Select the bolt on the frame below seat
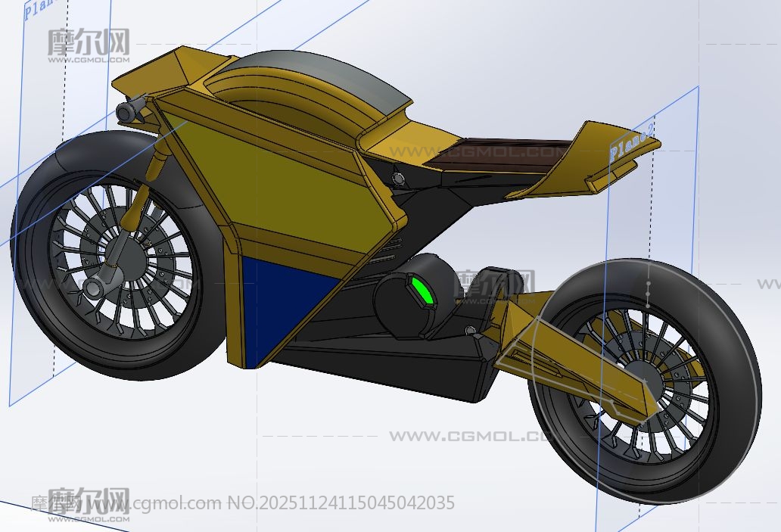This screenshot has width=781, height=532. pyautogui.click(x=398, y=178)
